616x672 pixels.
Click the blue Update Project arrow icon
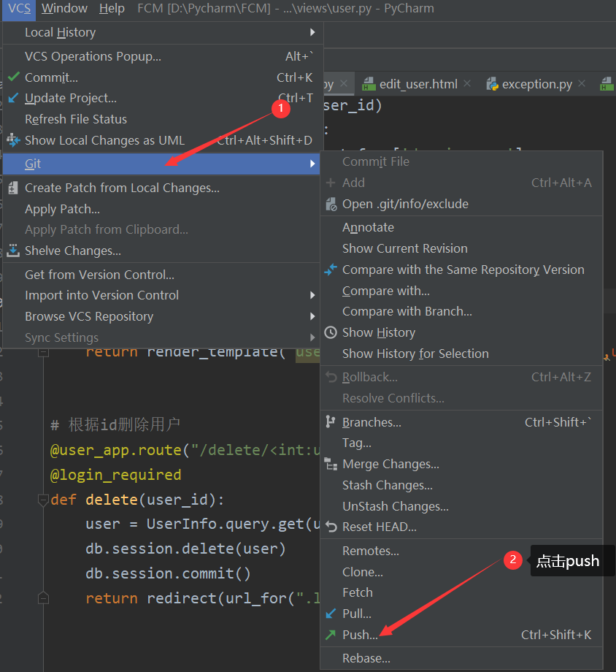[x=13, y=98]
